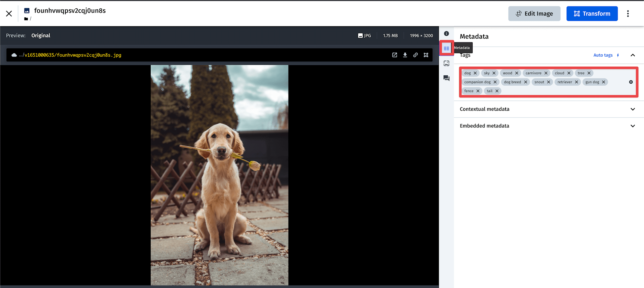
Task: Click the cloud icon in URL bar
Action: 14,55
